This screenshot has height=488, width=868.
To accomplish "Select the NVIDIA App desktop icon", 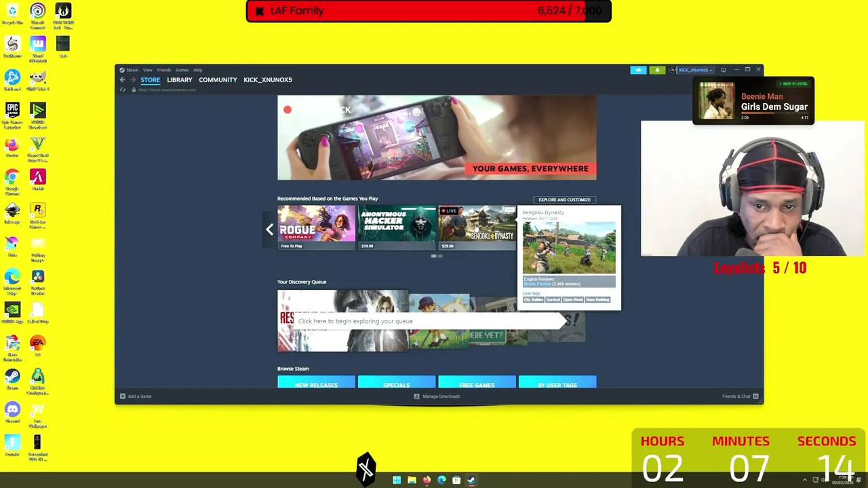I will click(x=12, y=313).
